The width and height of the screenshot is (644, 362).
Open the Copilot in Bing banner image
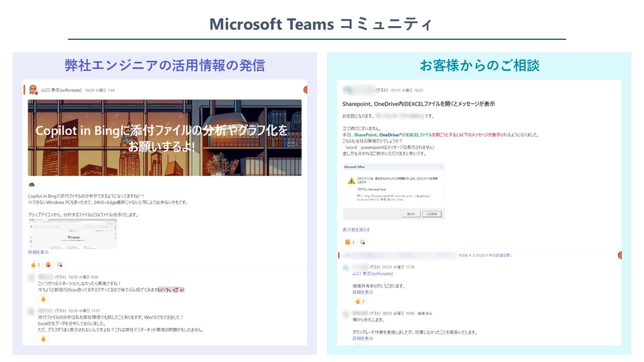(165, 137)
